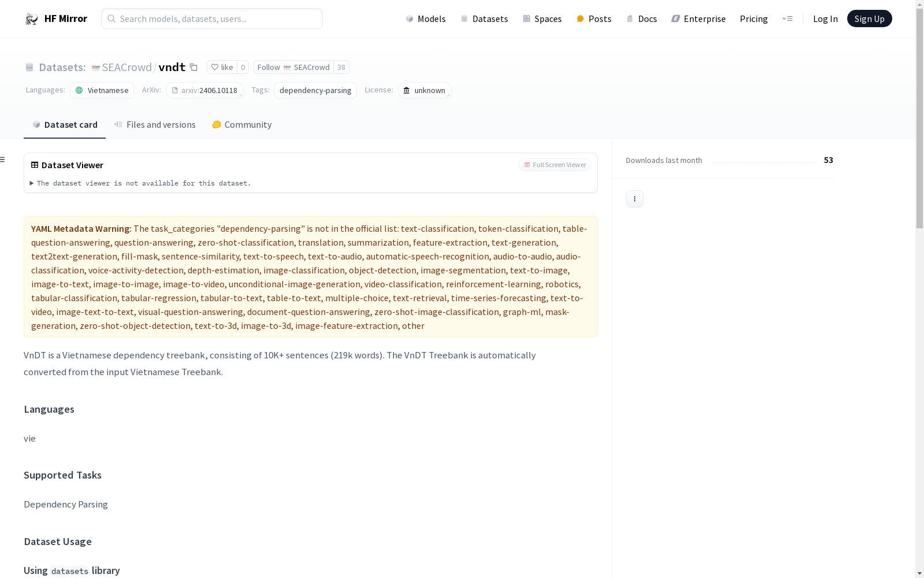Click the HF Mirror logo icon
Image resolution: width=924 pixels, height=578 pixels.
32,19
